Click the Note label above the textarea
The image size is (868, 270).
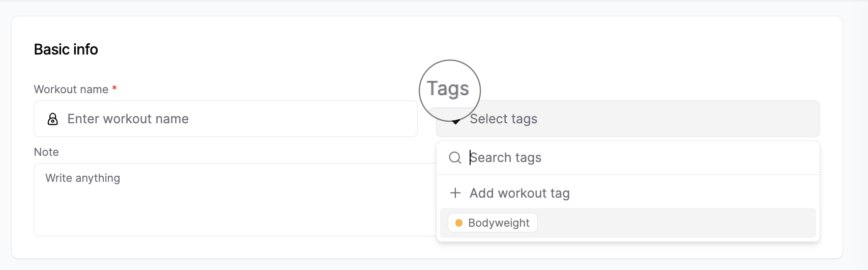(46, 152)
